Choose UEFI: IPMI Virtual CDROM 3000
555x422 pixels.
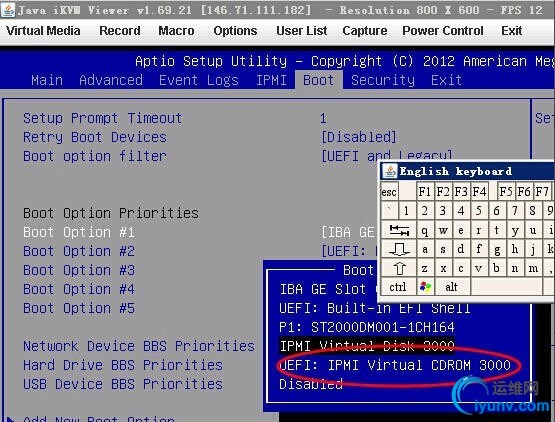[x=395, y=365]
